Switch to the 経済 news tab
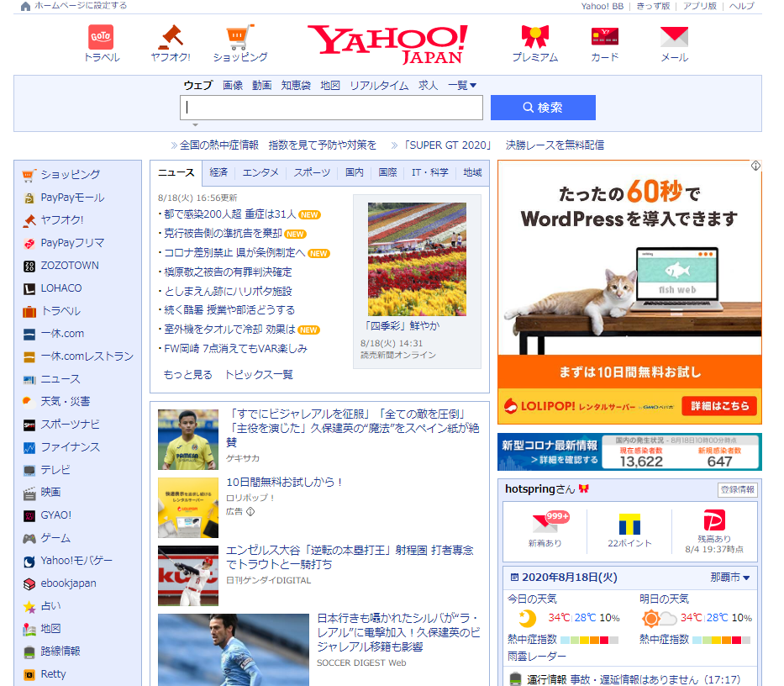This screenshot has width=784, height=686. 218,172
